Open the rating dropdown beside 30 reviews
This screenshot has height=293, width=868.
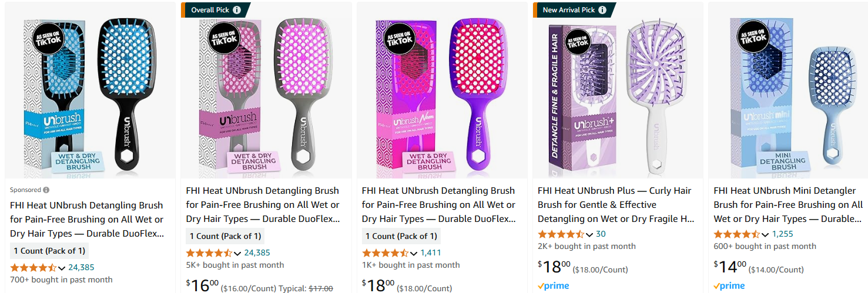(x=589, y=234)
